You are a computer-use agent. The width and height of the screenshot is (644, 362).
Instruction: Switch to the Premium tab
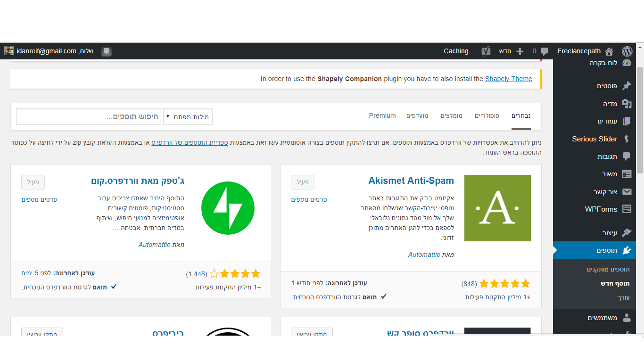pos(382,115)
